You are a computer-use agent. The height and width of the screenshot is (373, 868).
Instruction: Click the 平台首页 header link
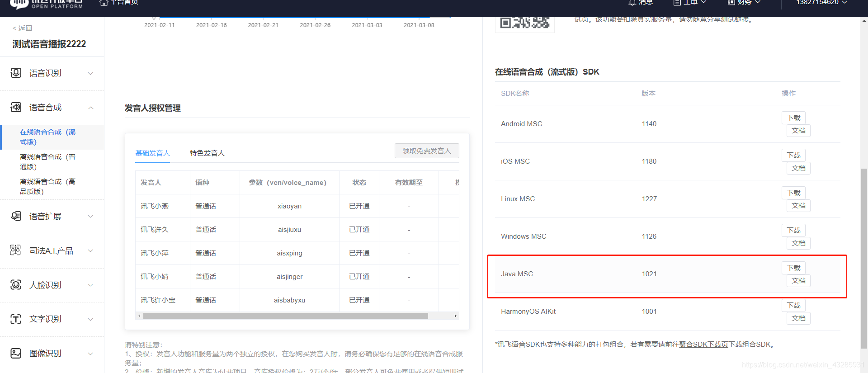coord(124,2)
